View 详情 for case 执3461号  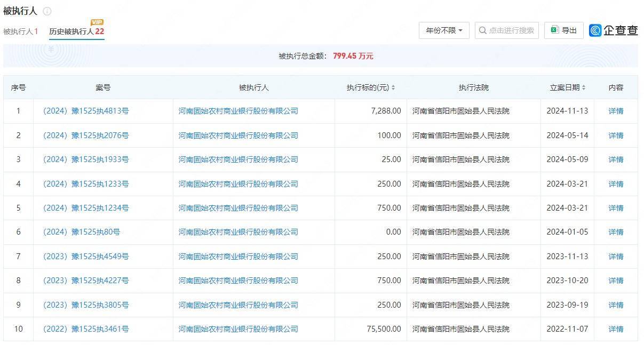tap(616, 329)
